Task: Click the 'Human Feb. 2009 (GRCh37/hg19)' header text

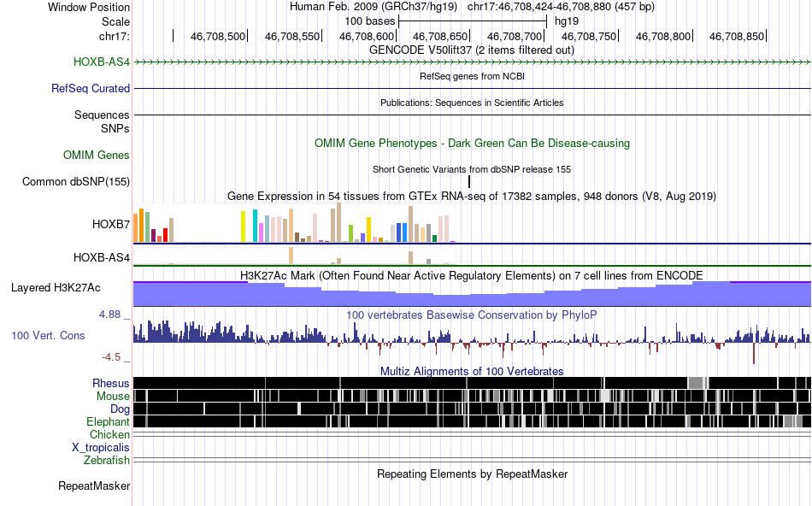Action: point(374,7)
